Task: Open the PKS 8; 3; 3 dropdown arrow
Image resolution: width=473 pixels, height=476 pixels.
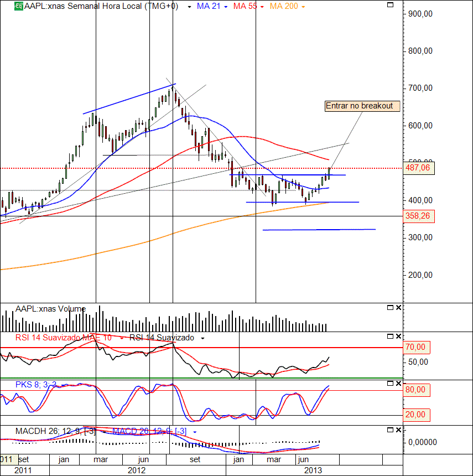Action: click(x=63, y=385)
